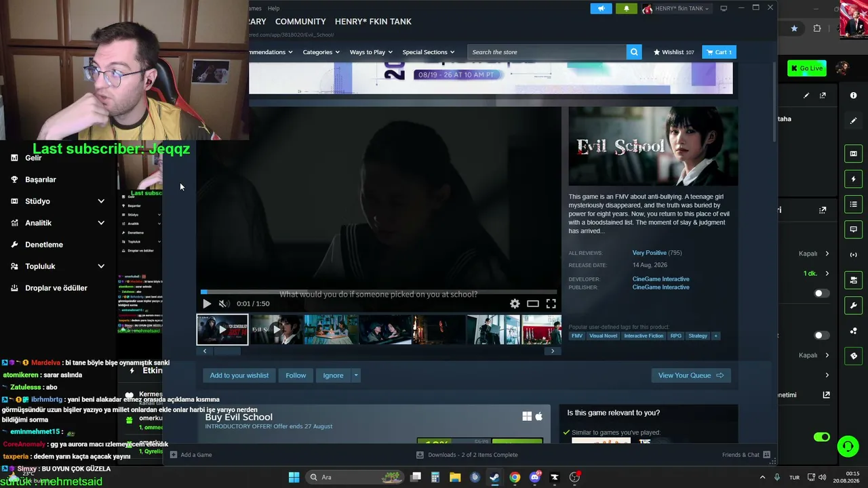Open the COMMUNITY tab in Steam
Image resolution: width=868 pixels, height=488 pixels.
(300, 22)
